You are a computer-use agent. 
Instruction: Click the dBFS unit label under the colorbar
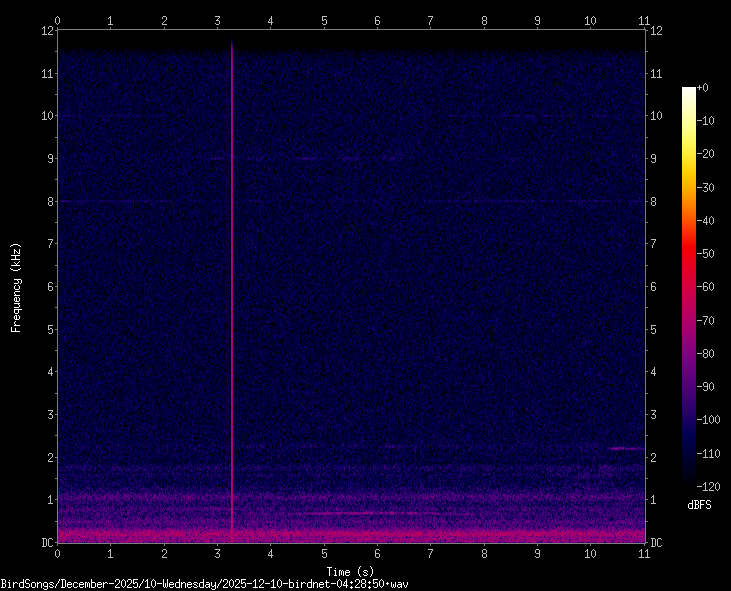point(700,504)
